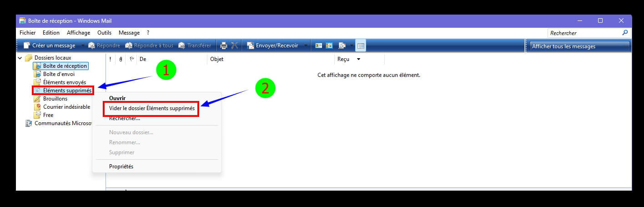Screen dimensions: 644x207
Task: Open the Edition menu
Action: coord(51,33)
